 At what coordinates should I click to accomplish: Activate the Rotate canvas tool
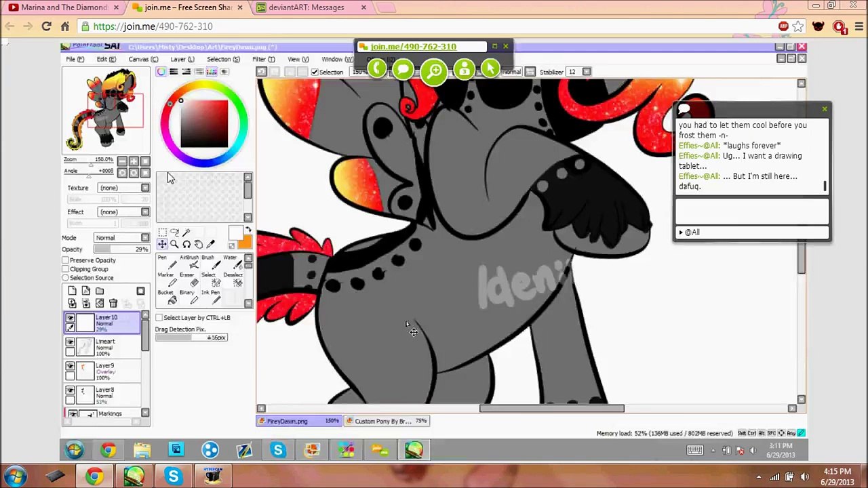tap(186, 245)
